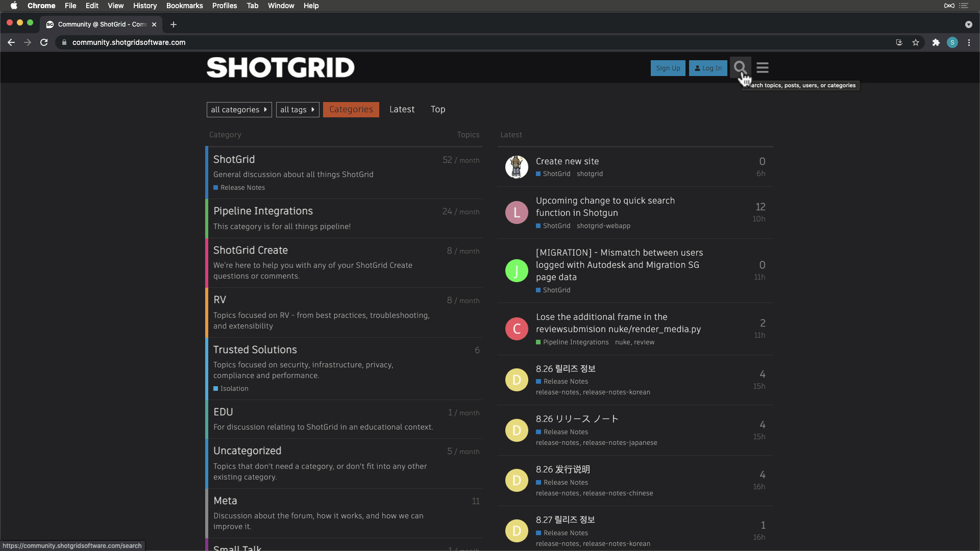This screenshot has height=551, width=980.
Task: Click avatar of Create new site poster
Action: (517, 167)
